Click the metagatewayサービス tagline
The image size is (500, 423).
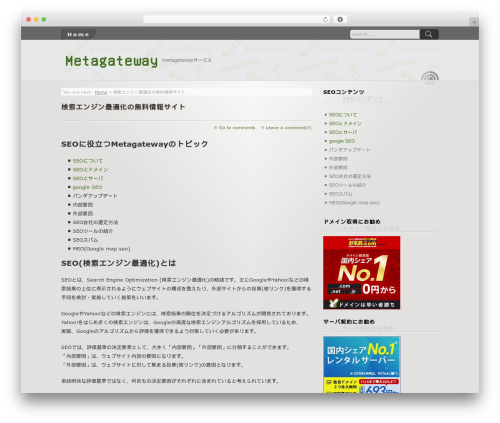click(x=187, y=60)
